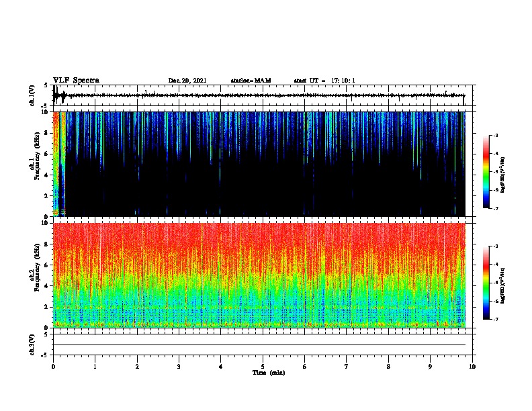
Task: Select the "Dec. 20, 2021" date text
Action: [x=187, y=81]
